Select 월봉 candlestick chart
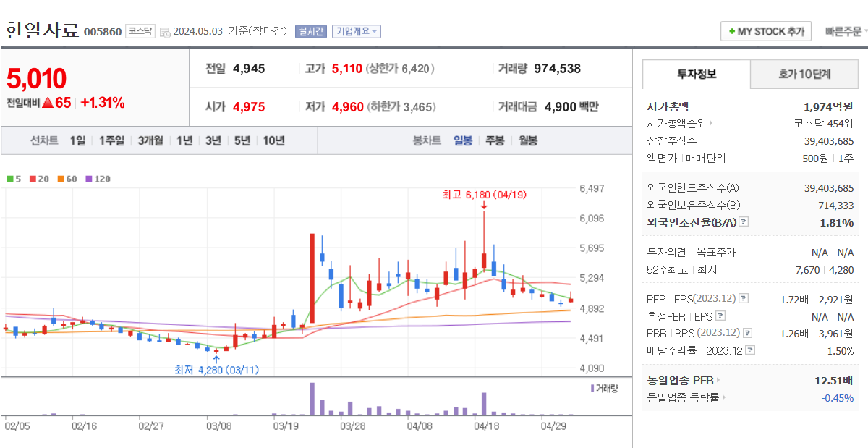868x448 pixels. [x=528, y=140]
